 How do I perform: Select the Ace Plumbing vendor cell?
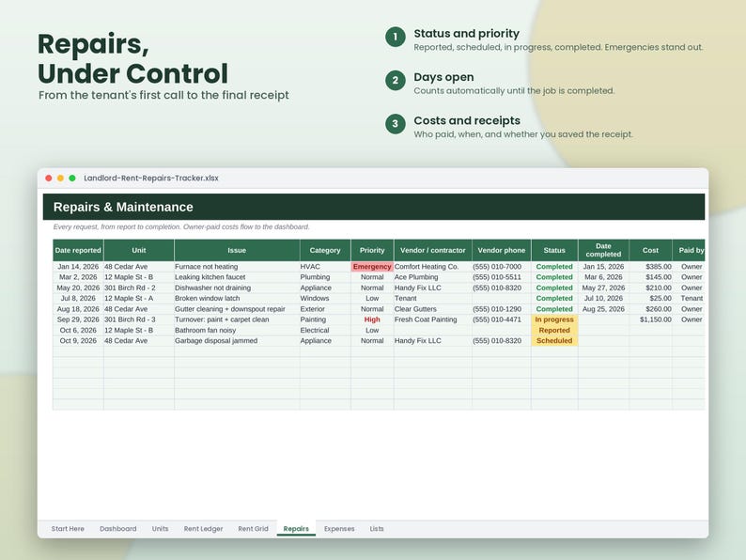pyautogui.click(x=433, y=277)
